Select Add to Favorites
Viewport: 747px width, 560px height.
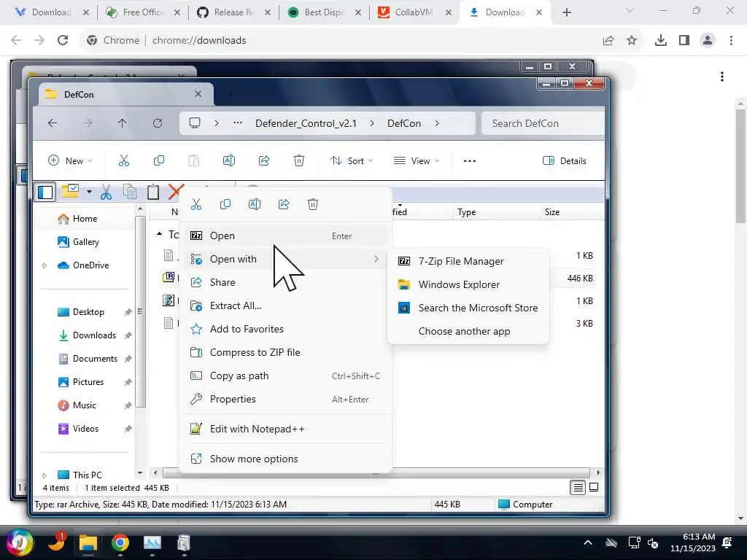pos(286,329)
